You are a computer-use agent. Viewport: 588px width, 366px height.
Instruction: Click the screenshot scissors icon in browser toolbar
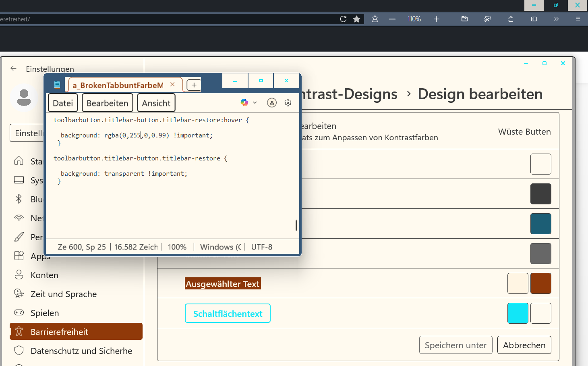(x=487, y=19)
